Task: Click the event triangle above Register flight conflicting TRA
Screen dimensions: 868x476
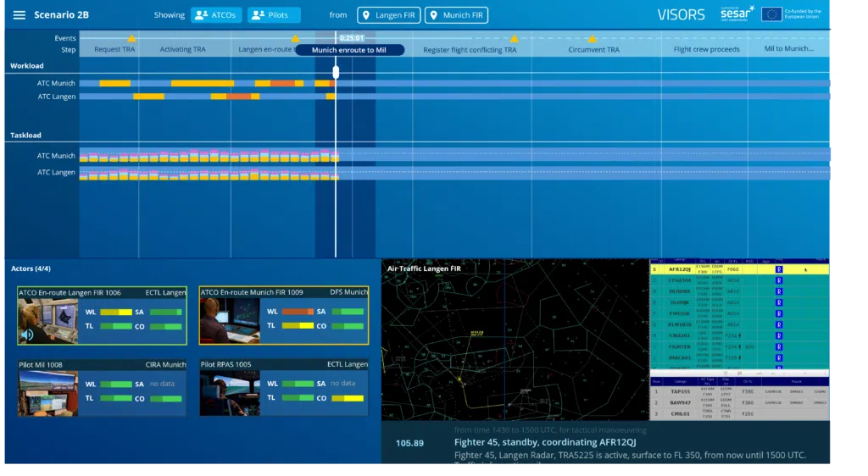Action: pyautogui.click(x=515, y=39)
